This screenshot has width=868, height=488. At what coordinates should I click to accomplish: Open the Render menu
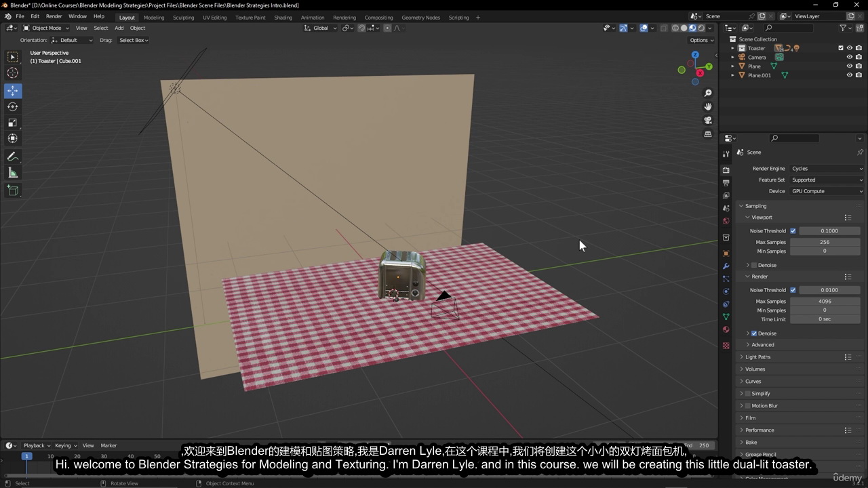54,16
